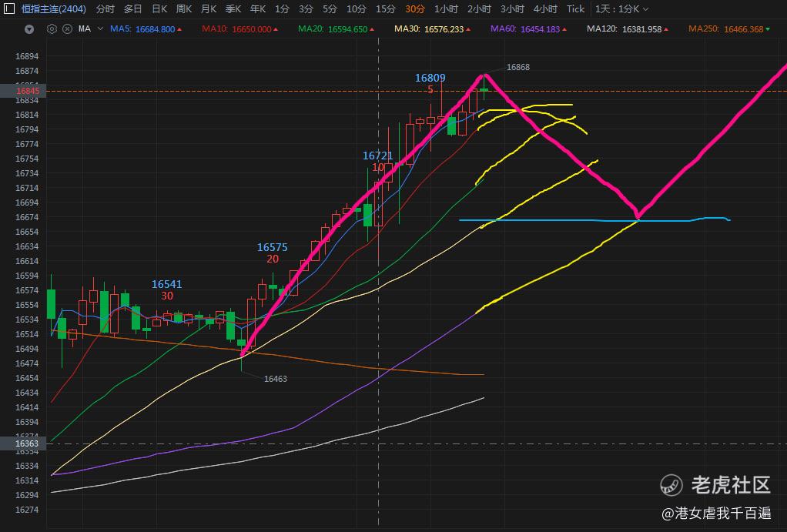Click the MA250 value 16466.368
The width and height of the screenshot is (787, 532).
[744, 29]
